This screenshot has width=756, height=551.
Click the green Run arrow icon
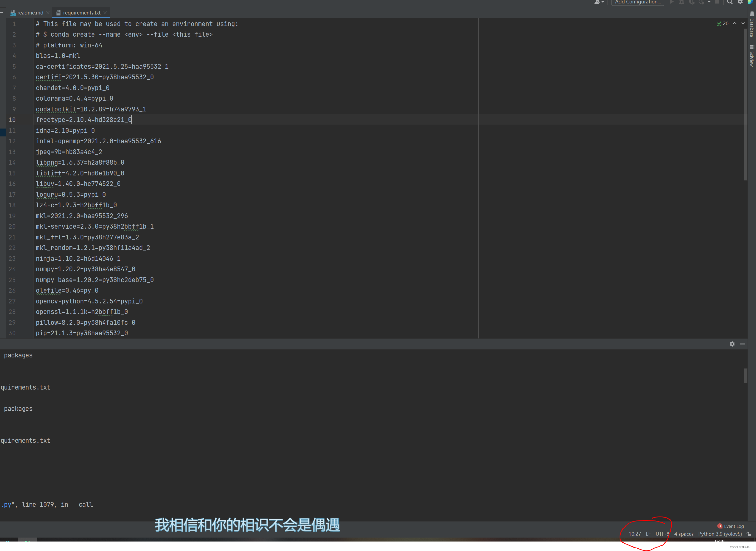click(x=672, y=2)
